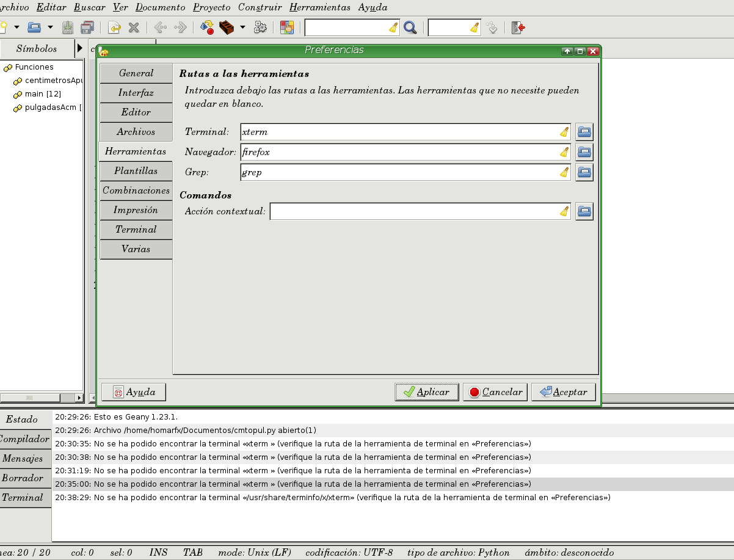Browse for the Navegador executable path
Viewport: 734px width, 560px height.
[584, 152]
